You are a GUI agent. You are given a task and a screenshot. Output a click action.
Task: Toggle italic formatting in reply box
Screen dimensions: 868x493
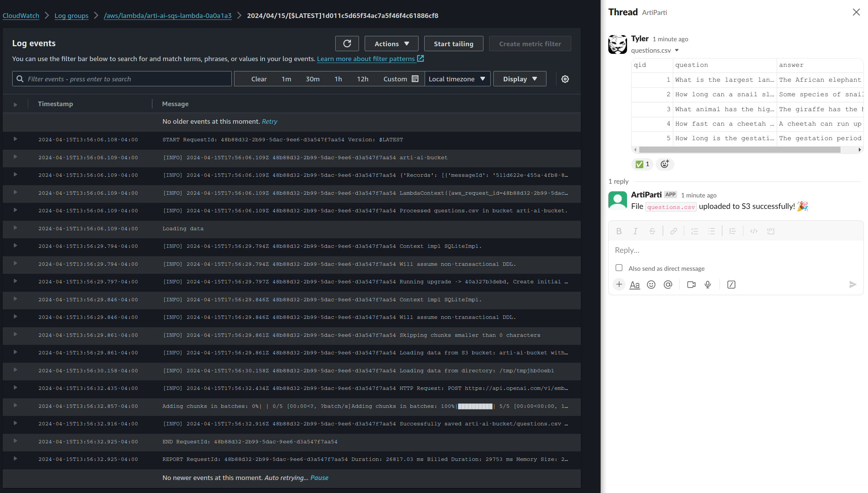[x=635, y=231]
